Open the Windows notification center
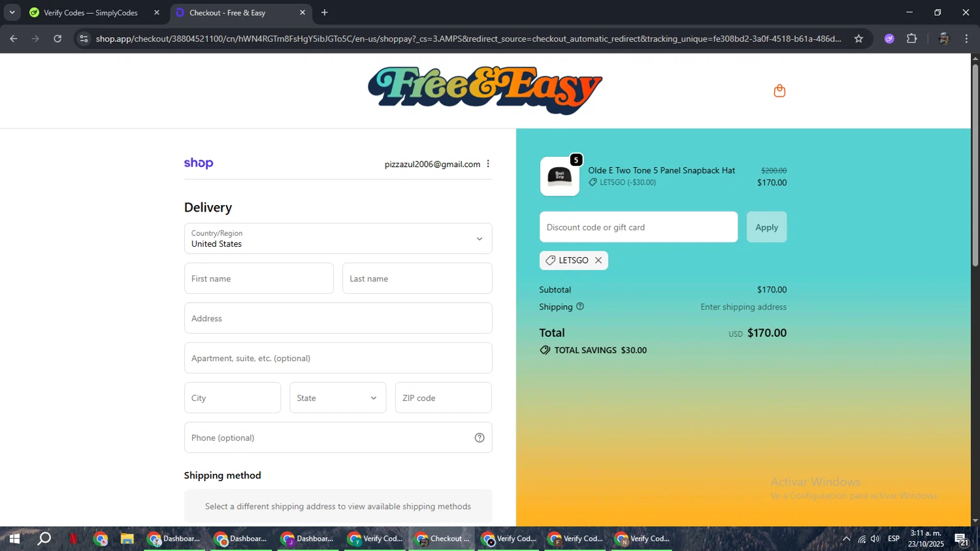The height and width of the screenshot is (551, 980). click(x=961, y=539)
